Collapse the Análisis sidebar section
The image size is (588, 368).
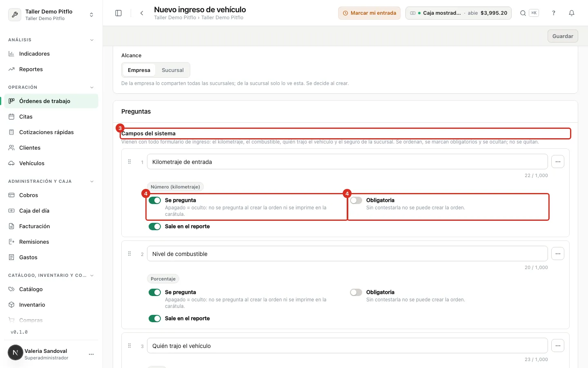92,40
